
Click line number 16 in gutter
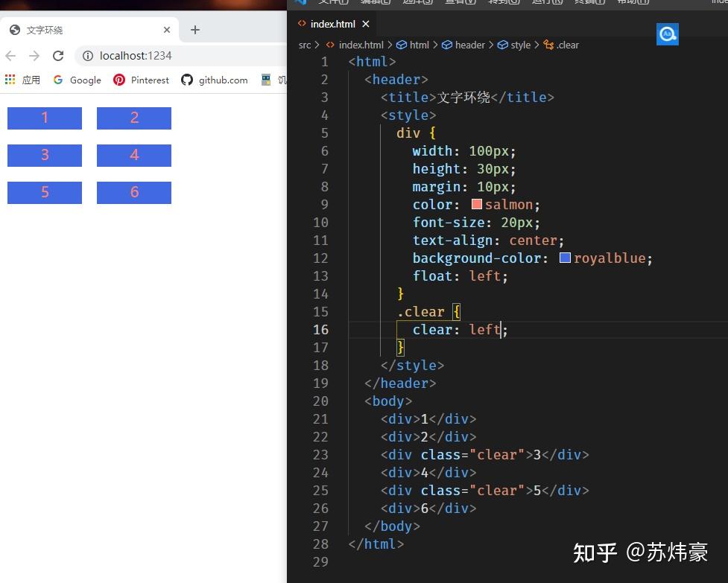click(320, 330)
